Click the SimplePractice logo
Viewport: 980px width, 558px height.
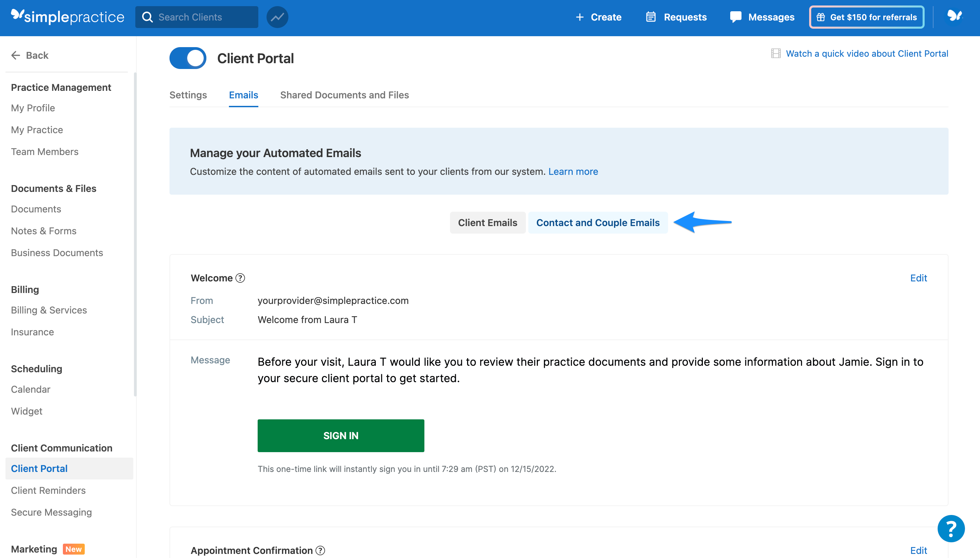[x=67, y=16]
